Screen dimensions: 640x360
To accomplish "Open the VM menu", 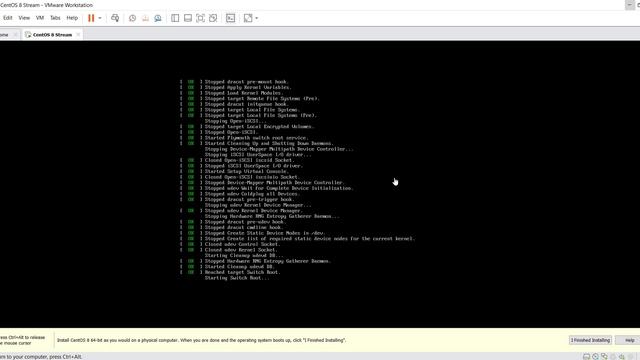I will point(40,18).
